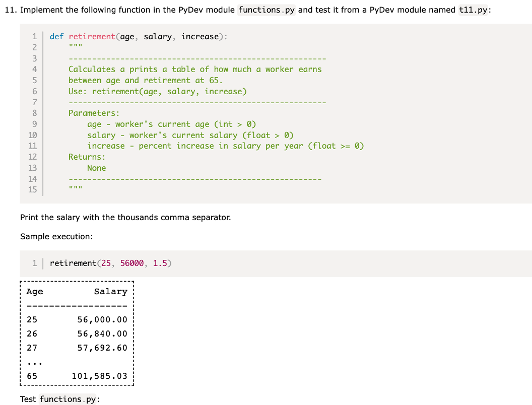Click line number 15 in the docstring block
The image size is (532, 405).
32,189
